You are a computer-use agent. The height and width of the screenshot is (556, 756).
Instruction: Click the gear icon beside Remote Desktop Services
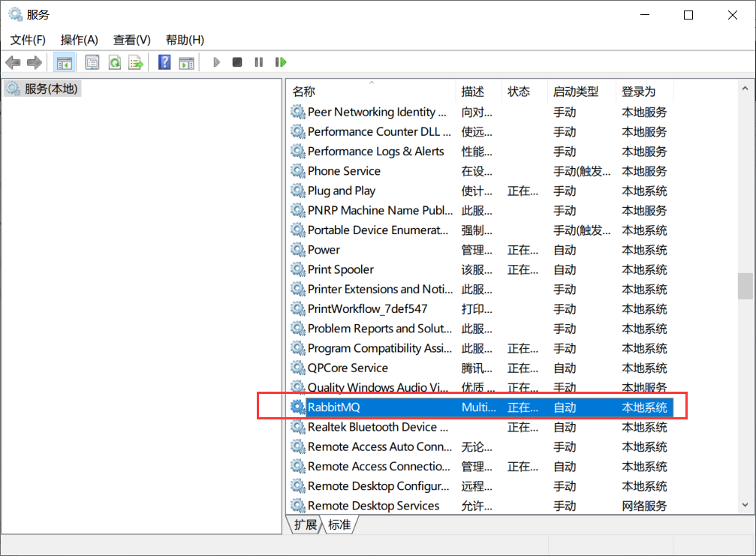(298, 506)
